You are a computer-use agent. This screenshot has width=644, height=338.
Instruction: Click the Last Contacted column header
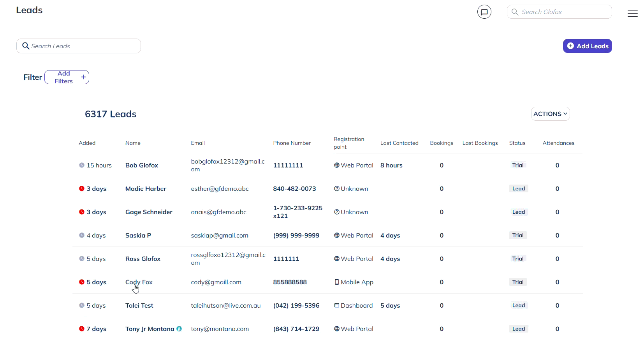tap(399, 143)
